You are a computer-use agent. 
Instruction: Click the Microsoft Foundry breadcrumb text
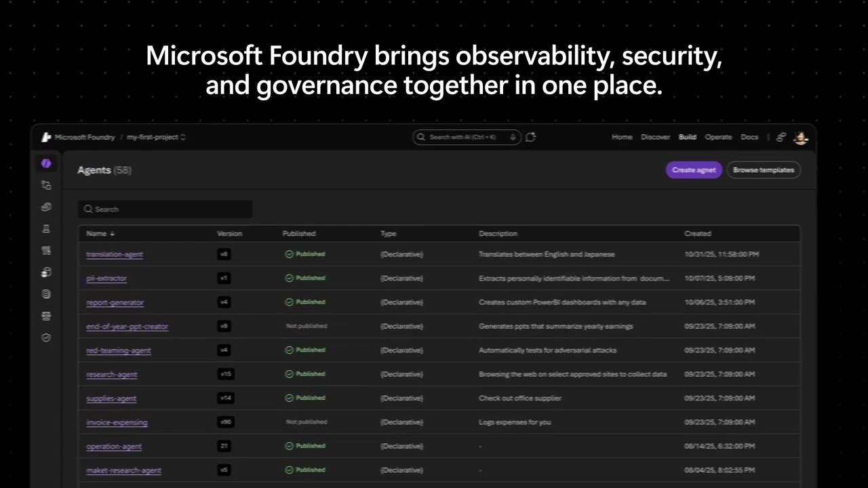pyautogui.click(x=85, y=137)
